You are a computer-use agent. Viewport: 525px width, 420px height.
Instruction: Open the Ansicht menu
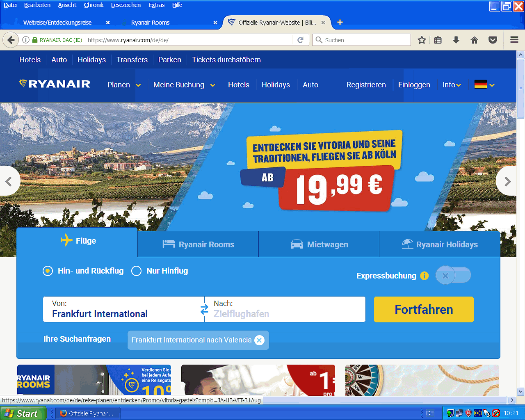point(67,5)
